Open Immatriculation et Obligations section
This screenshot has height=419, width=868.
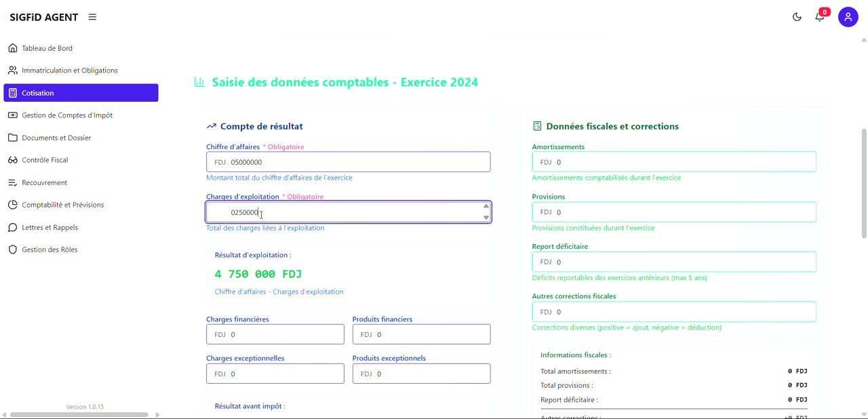point(12,70)
